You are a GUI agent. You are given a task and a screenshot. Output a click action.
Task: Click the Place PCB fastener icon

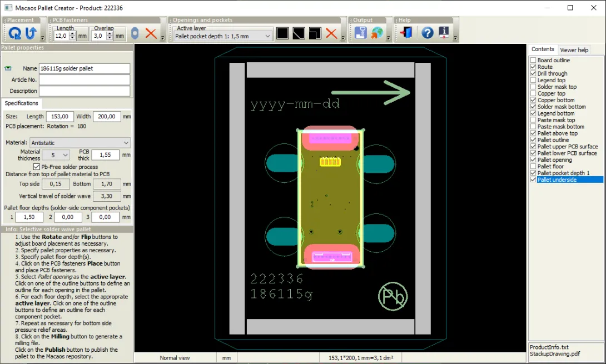click(x=135, y=33)
